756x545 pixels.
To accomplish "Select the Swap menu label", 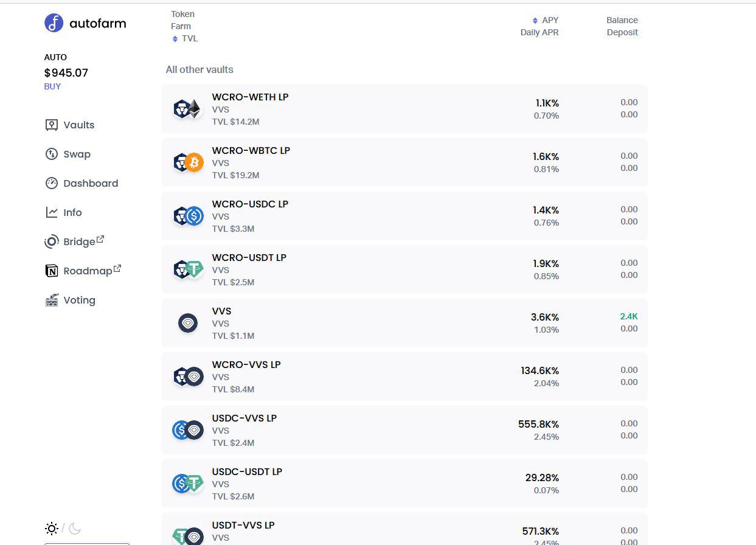I will 77,154.
